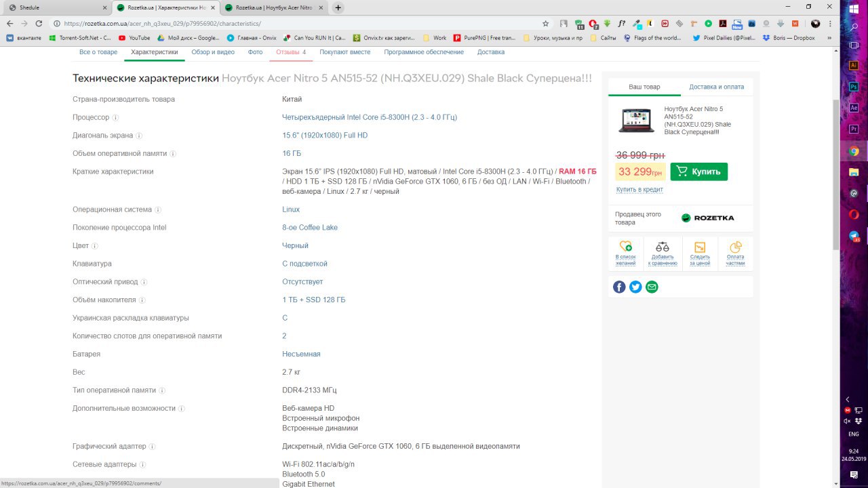Share the product on Facebook
Screen dimensions: 868x488
coord(619,287)
